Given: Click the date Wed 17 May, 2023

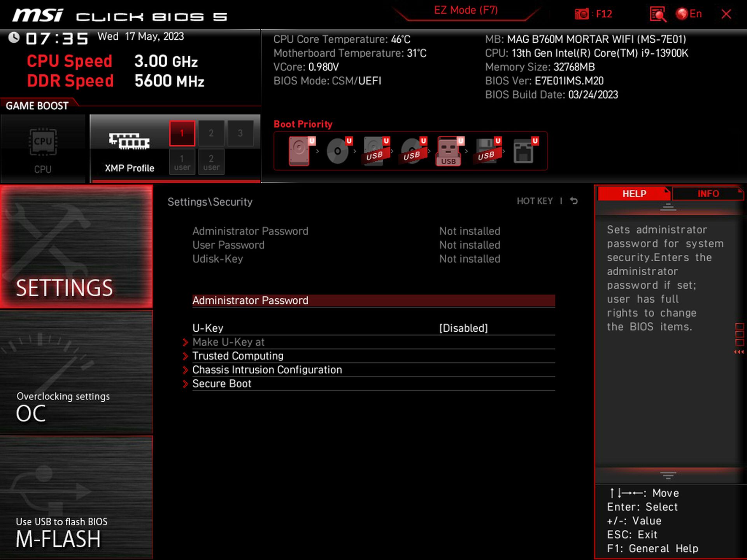Looking at the screenshot, I should [x=141, y=37].
